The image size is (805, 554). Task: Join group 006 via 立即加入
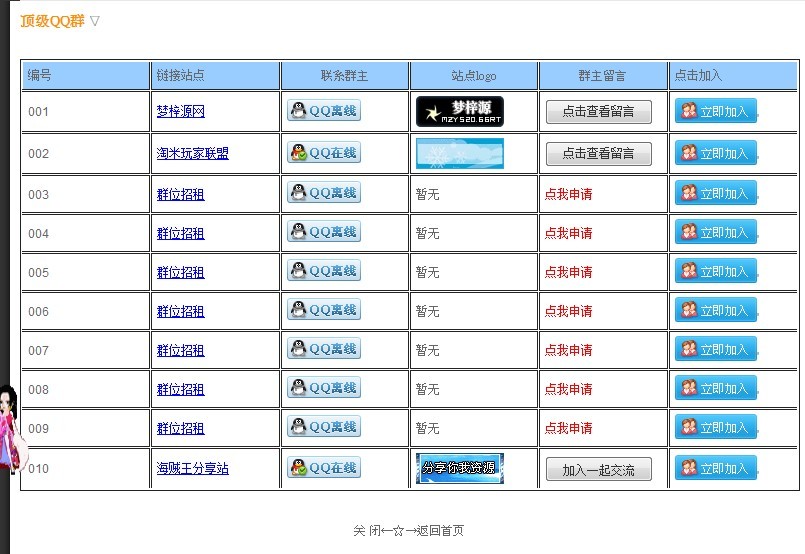tap(716, 310)
